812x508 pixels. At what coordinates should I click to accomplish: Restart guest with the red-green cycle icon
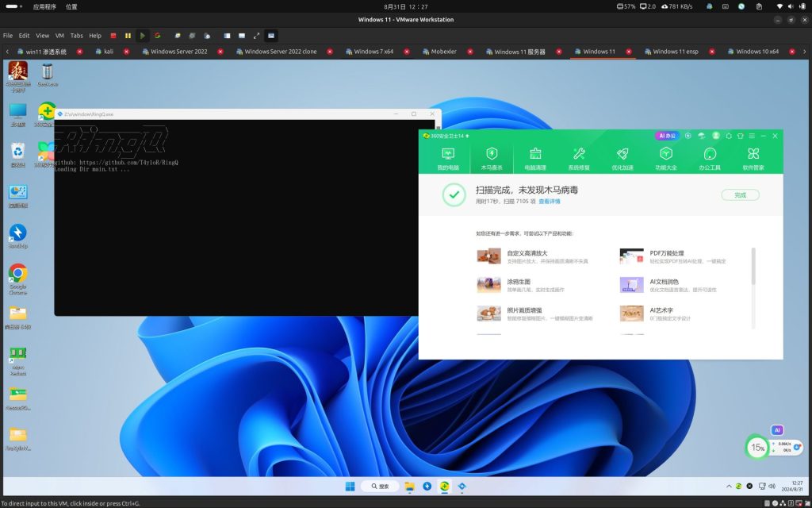(x=158, y=36)
